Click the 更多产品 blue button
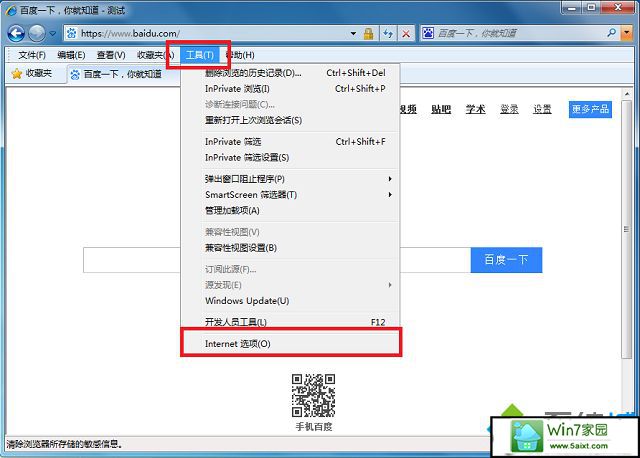Screen dimensions: 640x458 point(590,109)
